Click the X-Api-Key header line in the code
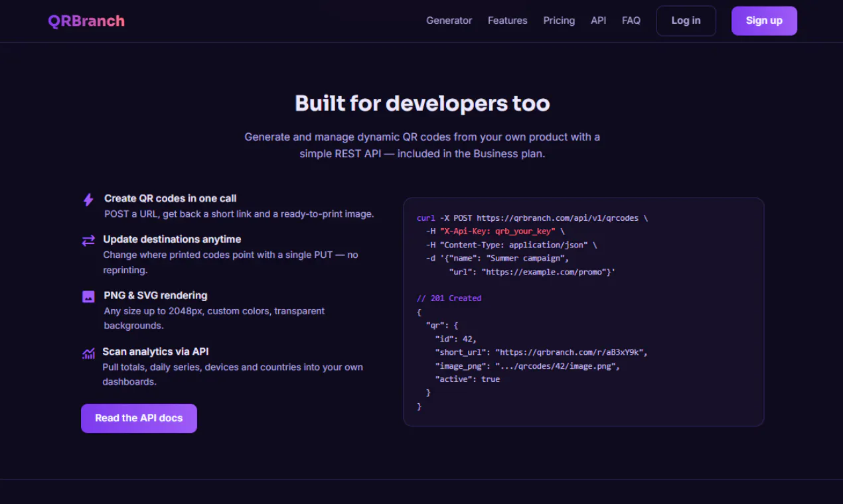 (495, 231)
